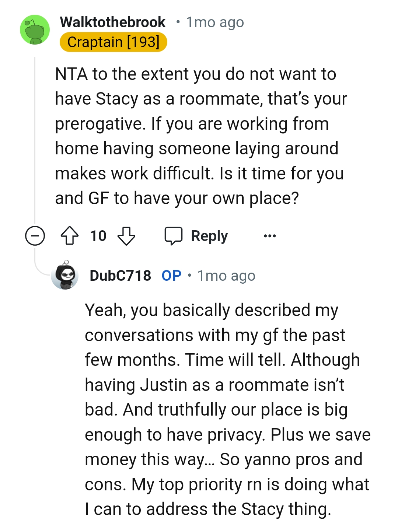Click the 1mo ago timestamp on OP's reply
The height and width of the screenshot is (532, 398).
[x=226, y=275]
